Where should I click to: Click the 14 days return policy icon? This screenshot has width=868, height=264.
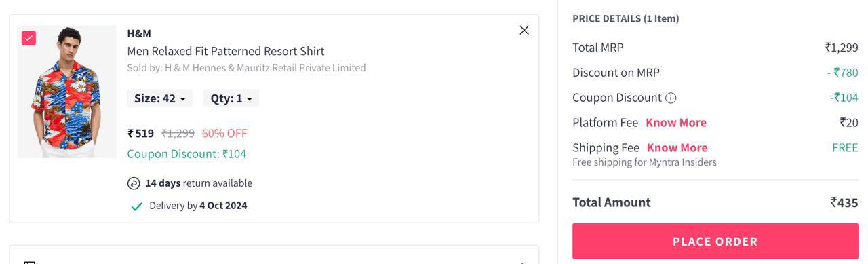click(x=134, y=183)
